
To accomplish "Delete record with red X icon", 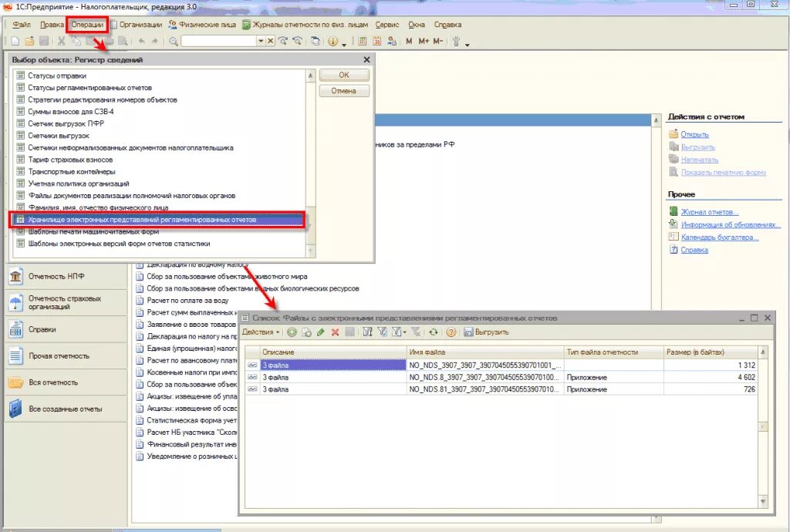I will [335, 332].
